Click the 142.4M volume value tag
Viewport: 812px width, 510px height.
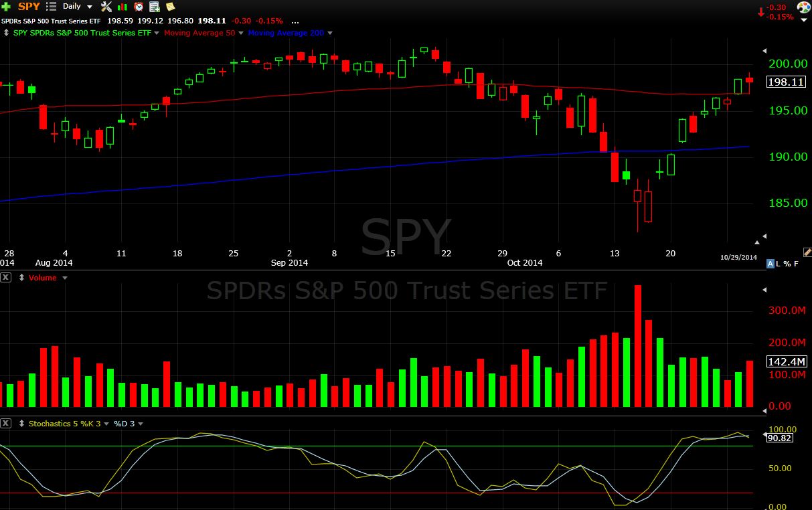(787, 361)
